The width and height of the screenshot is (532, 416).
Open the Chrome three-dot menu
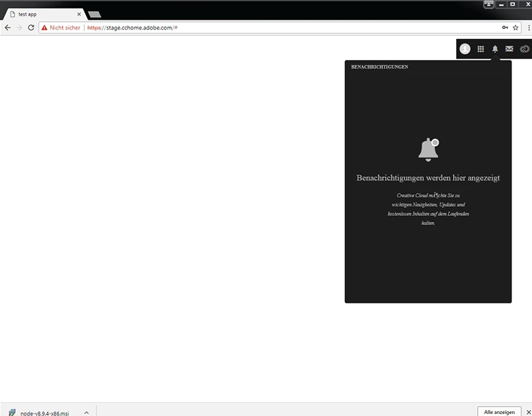tap(528, 28)
